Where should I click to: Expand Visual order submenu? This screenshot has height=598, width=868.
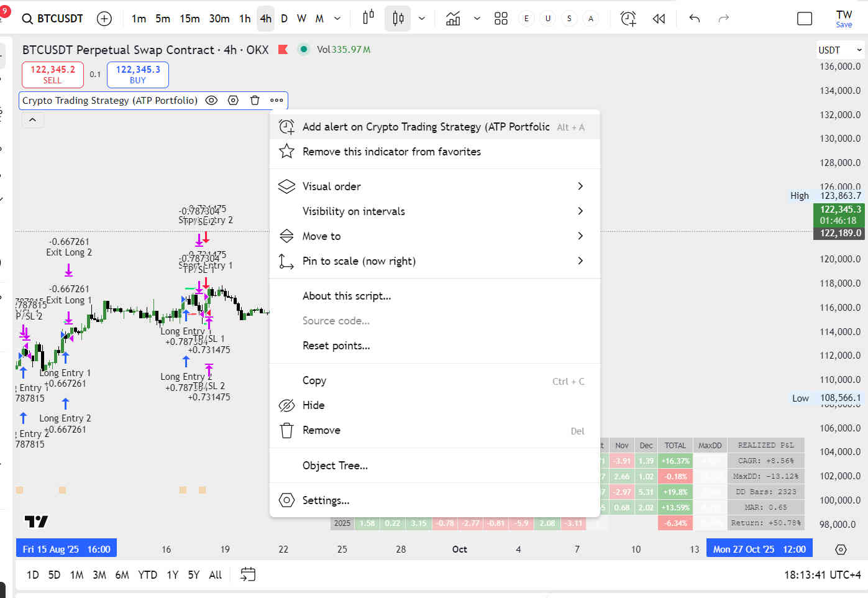435,186
